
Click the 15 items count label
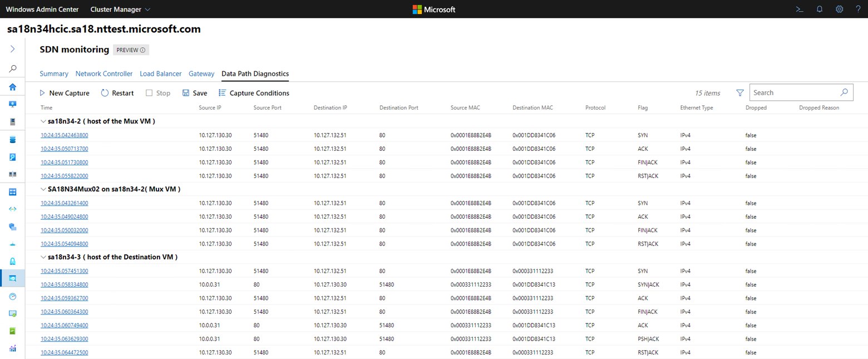tap(708, 93)
